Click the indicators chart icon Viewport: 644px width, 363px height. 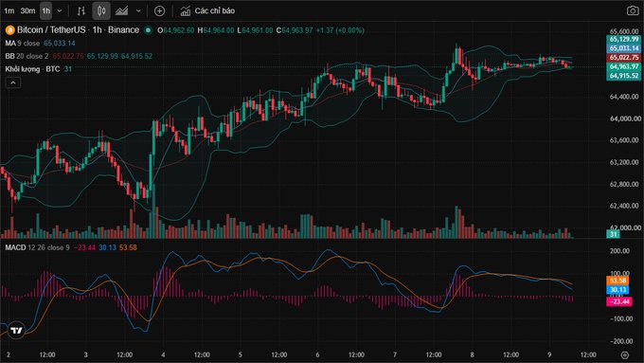tap(186, 11)
